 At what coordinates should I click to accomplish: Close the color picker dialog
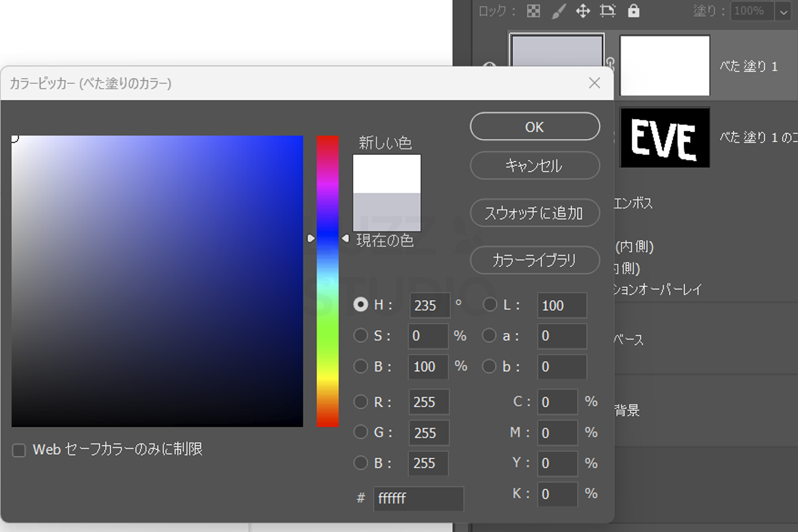coord(594,83)
